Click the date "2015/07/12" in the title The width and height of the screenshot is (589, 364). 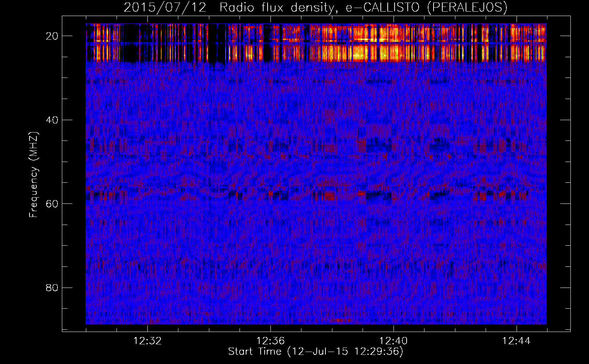tap(165, 8)
